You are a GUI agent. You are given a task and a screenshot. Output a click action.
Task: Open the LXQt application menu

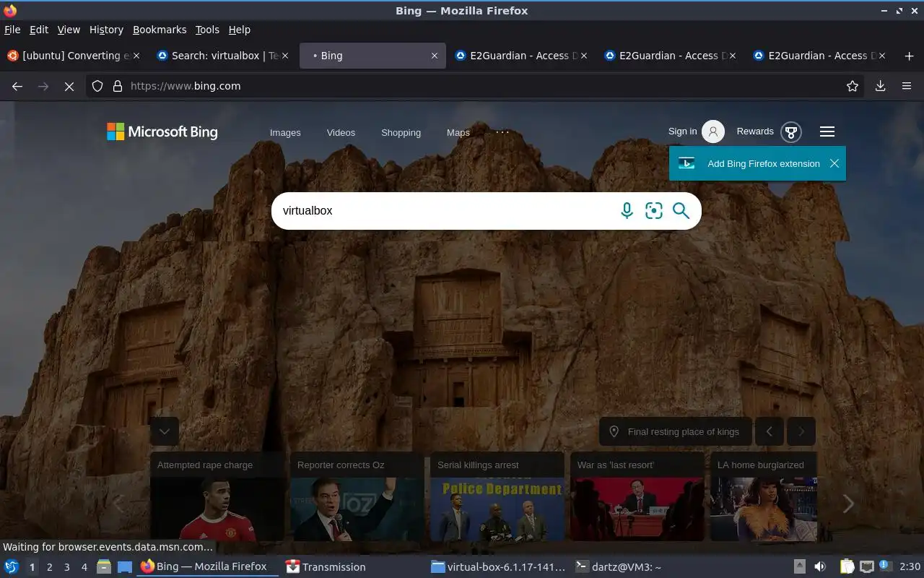click(12, 567)
